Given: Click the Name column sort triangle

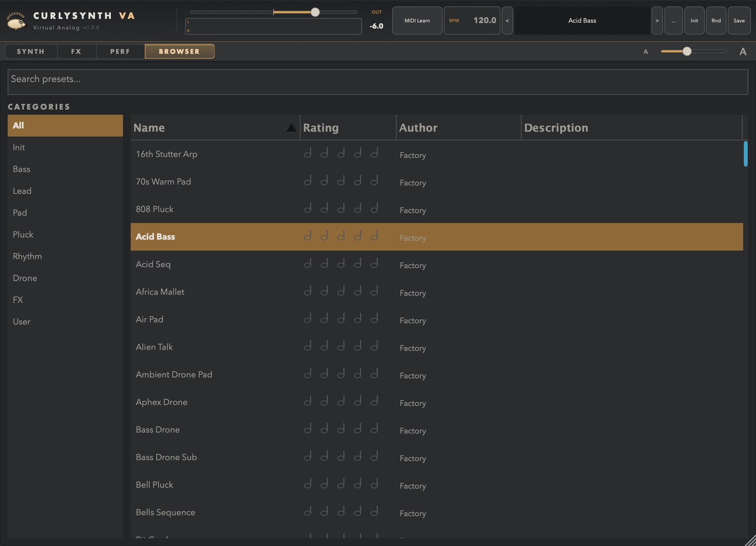Looking at the screenshot, I should 291,128.
